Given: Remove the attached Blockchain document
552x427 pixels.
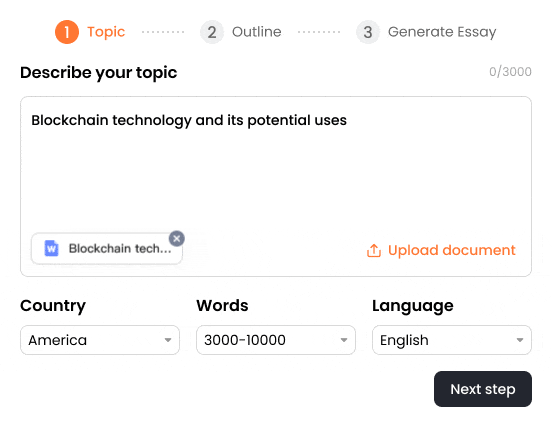Looking at the screenshot, I should click(177, 239).
